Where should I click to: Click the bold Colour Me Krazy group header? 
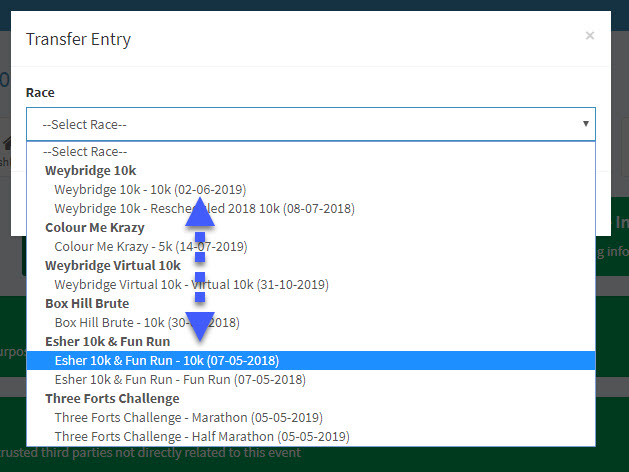[94, 227]
